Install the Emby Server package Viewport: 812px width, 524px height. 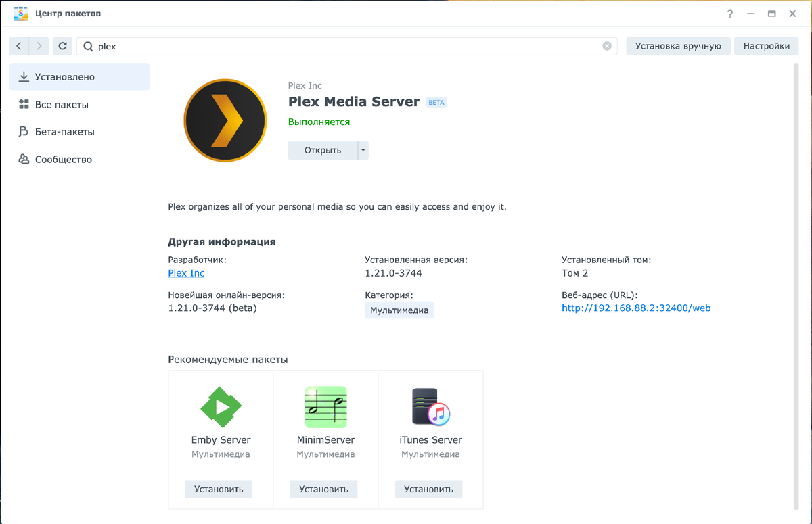point(218,489)
